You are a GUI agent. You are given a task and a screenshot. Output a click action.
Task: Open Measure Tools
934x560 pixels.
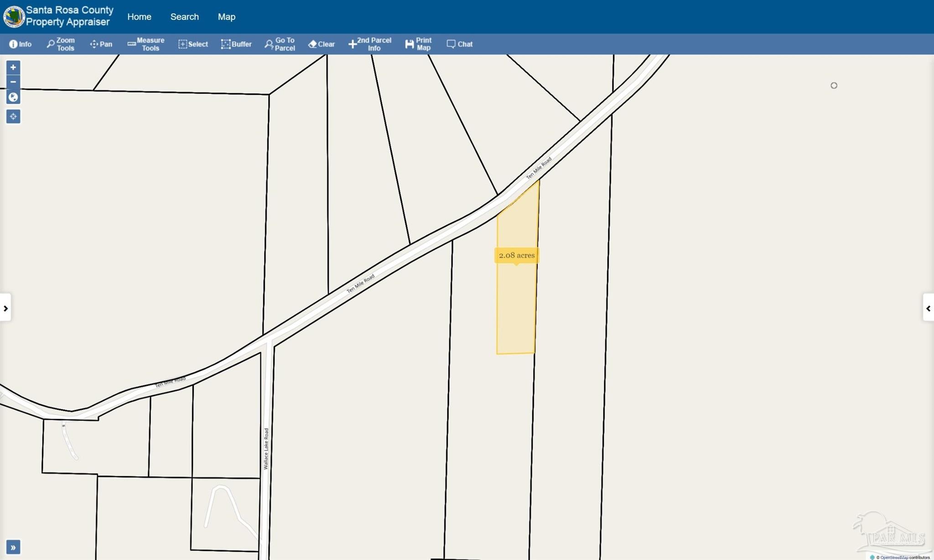pyautogui.click(x=146, y=44)
